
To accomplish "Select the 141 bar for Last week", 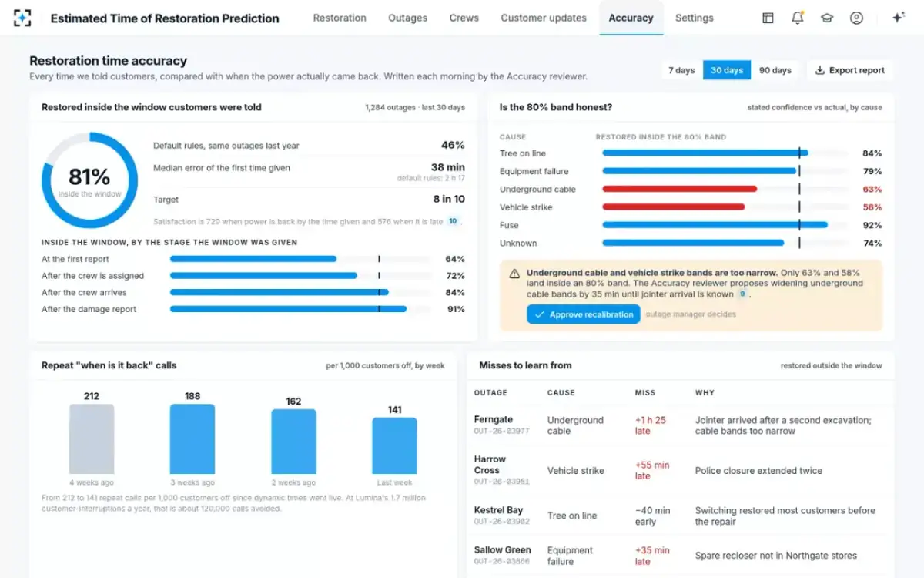I will tap(395, 445).
